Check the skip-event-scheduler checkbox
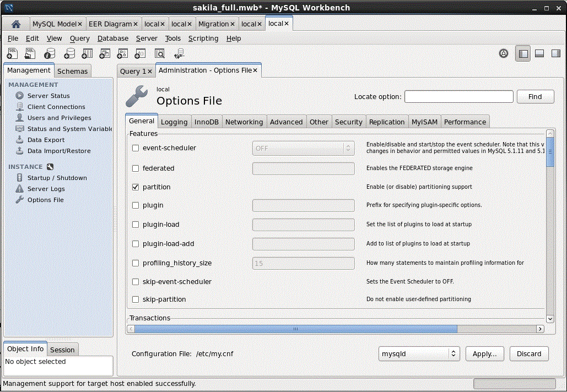The height and width of the screenshot is (392, 567). 136,282
